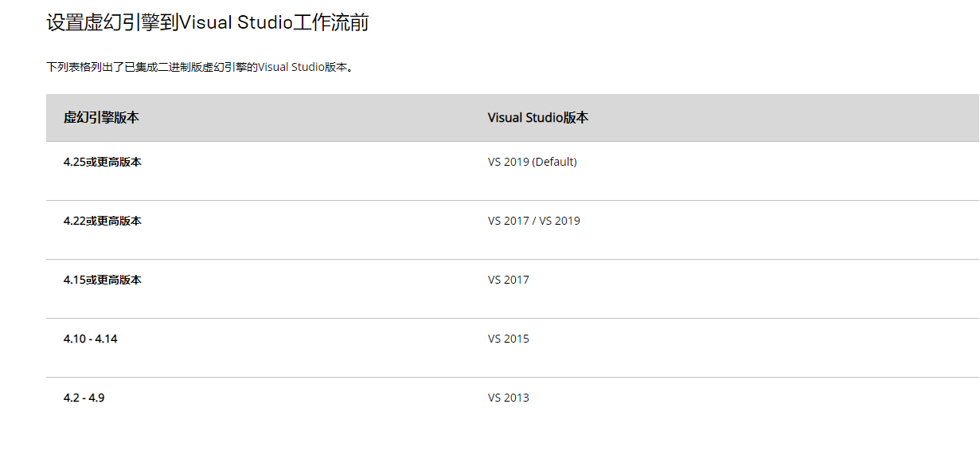The image size is (980, 451).
Task: Click 二进制版 in the intro sentence
Action: [x=179, y=67]
